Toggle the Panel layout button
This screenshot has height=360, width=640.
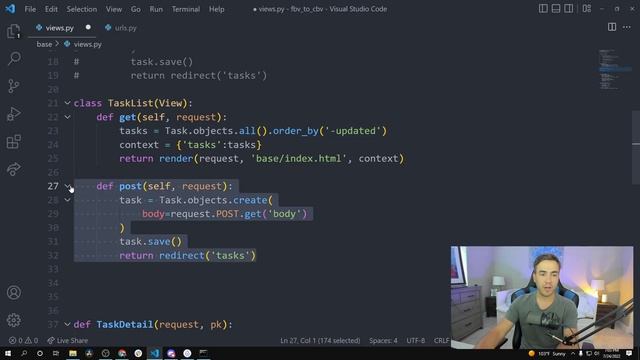[x=556, y=9]
